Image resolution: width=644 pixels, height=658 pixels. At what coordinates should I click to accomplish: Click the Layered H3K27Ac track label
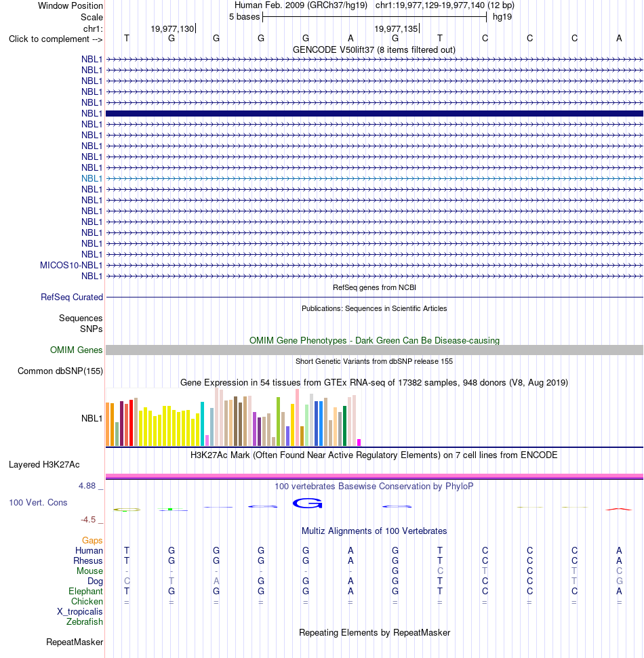44,465
